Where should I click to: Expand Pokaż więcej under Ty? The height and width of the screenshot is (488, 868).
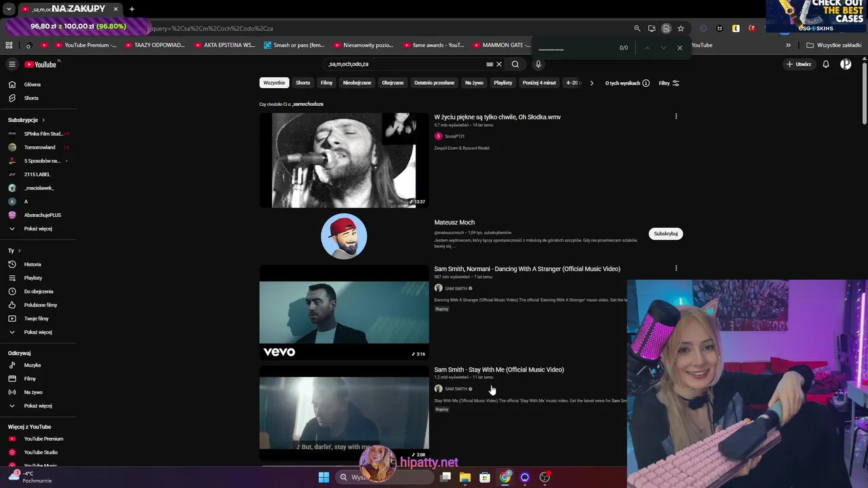click(x=38, y=332)
